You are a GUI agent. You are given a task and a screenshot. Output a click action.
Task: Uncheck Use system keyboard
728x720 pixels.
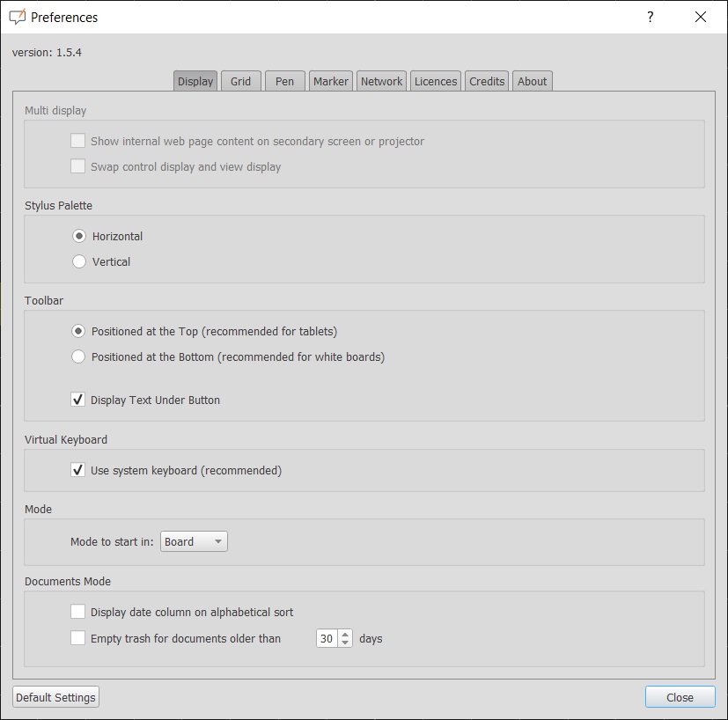[78, 470]
